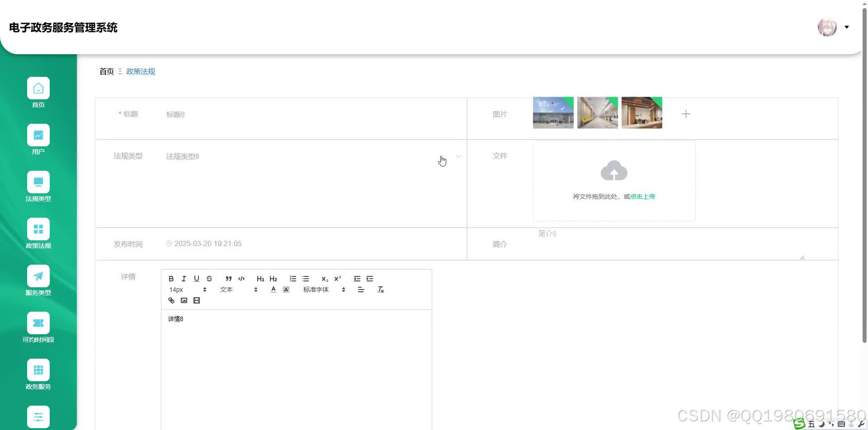Open the 文本 heading style dropdown
The height and width of the screenshot is (430, 868).
coord(239,290)
